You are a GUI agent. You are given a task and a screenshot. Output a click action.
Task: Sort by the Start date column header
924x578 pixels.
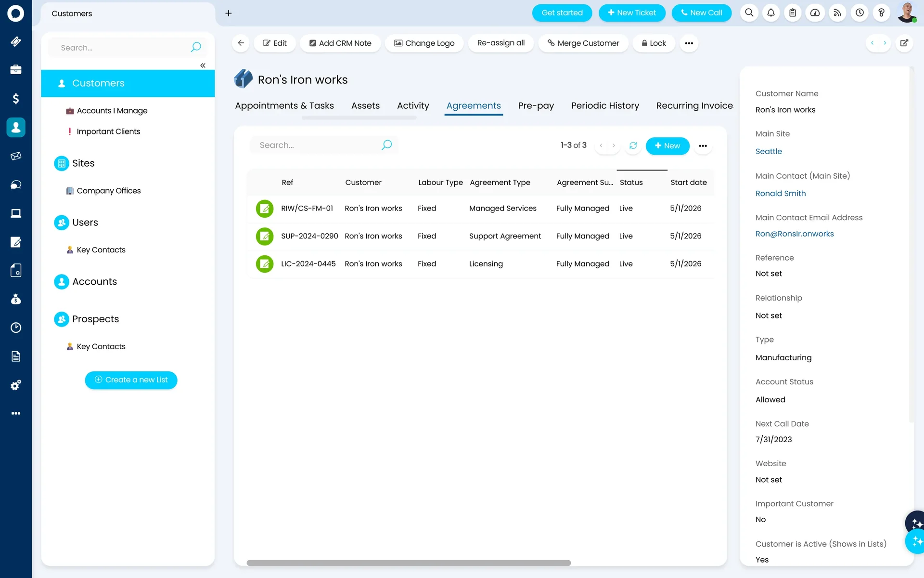click(x=688, y=183)
